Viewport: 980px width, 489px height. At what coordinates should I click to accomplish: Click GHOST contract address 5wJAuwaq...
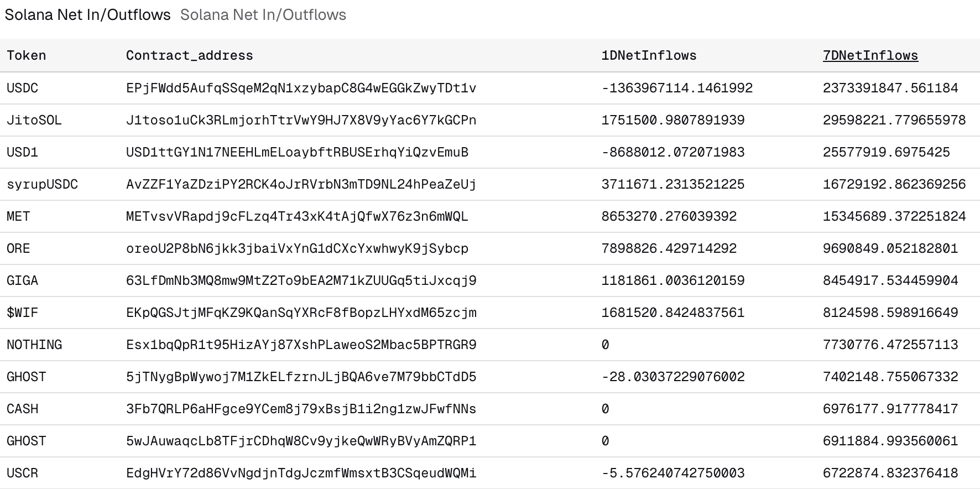coord(301,441)
